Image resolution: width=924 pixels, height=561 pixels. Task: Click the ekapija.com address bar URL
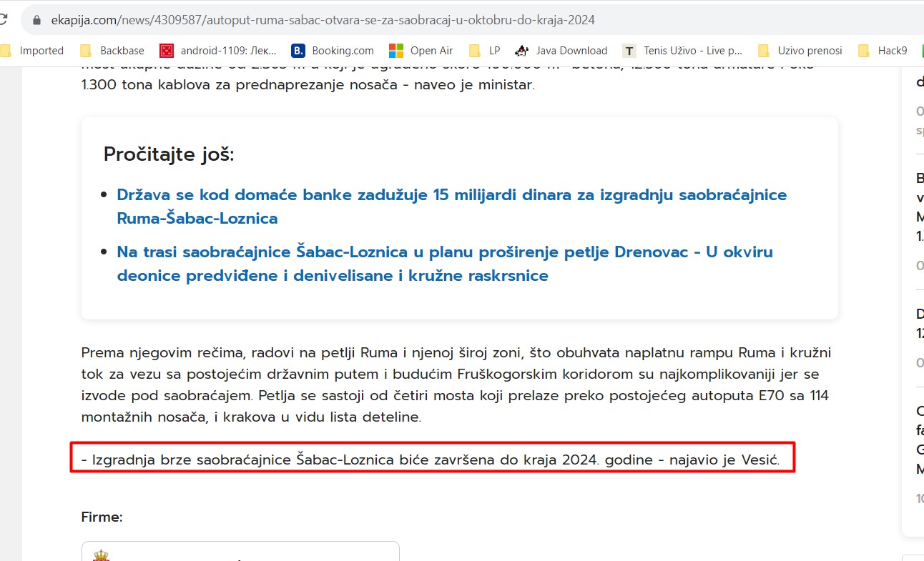pos(322,21)
